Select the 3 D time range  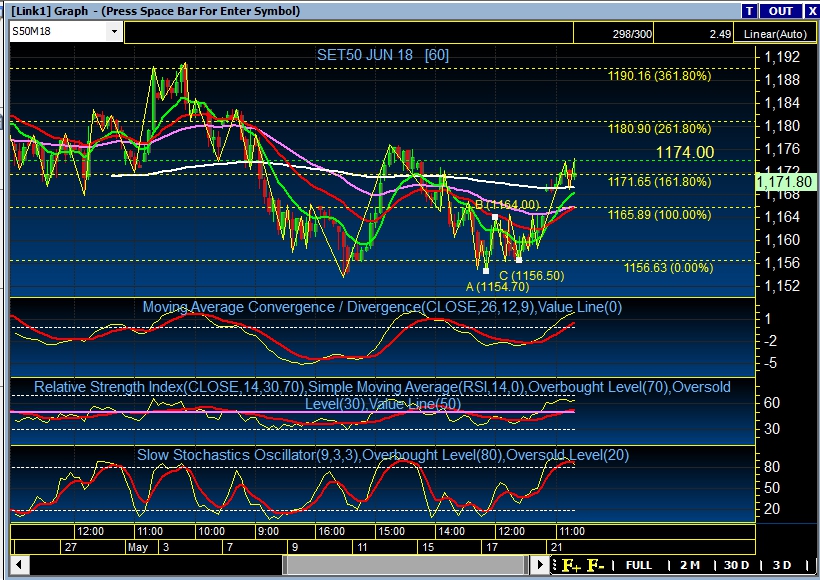coord(782,565)
